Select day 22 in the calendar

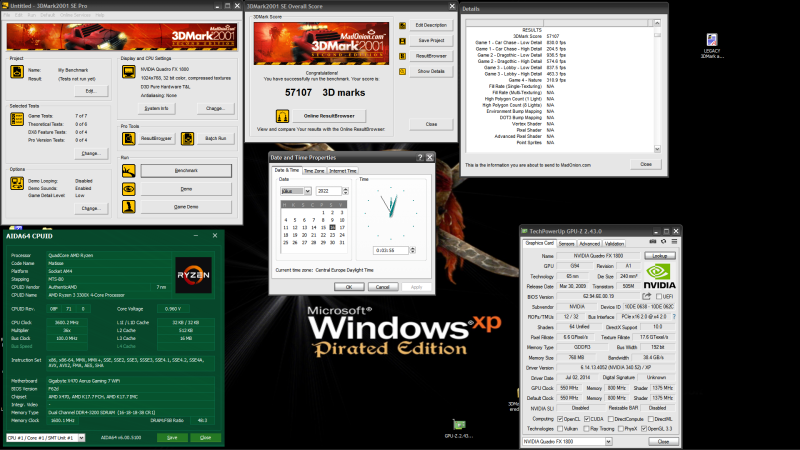coord(323,235)
